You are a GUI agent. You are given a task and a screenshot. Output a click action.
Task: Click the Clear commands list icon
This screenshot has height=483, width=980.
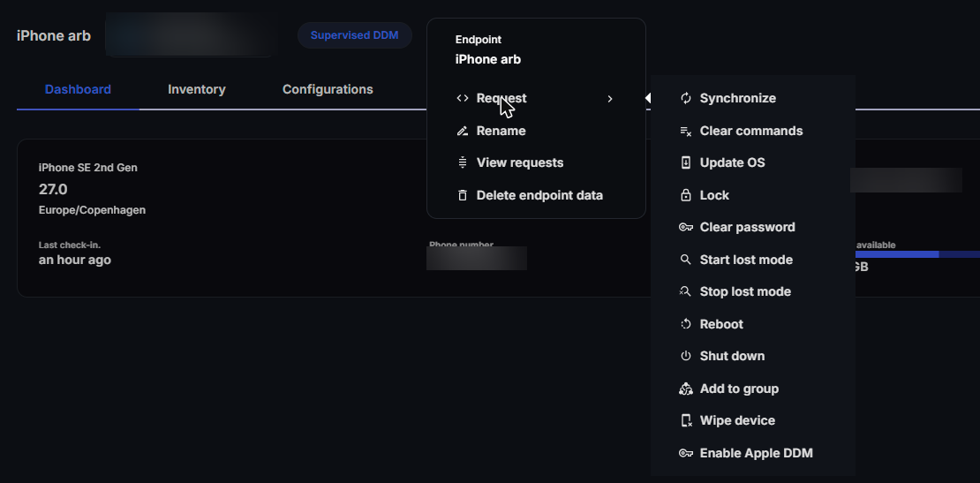point(686,131)
